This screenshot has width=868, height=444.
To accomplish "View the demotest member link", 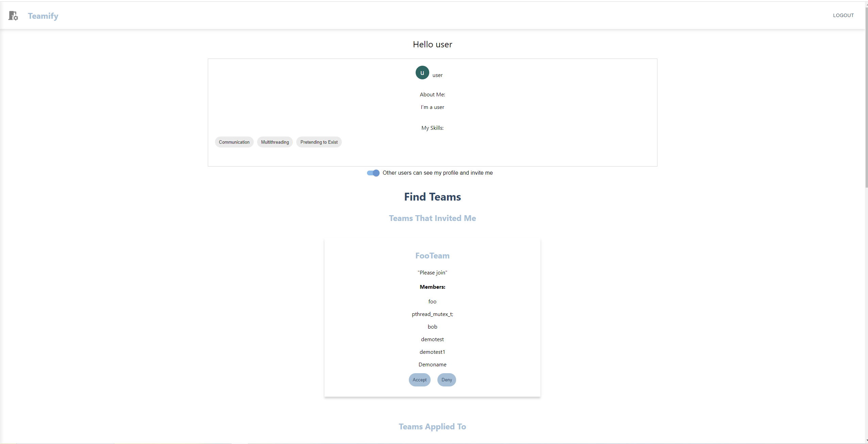I will [x=432, y=339].
